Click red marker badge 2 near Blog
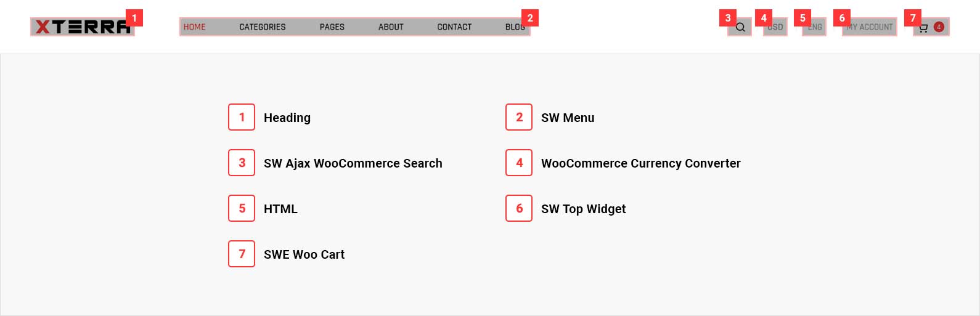The height and width of the screenshot is (316, 980). pos(530,18)
